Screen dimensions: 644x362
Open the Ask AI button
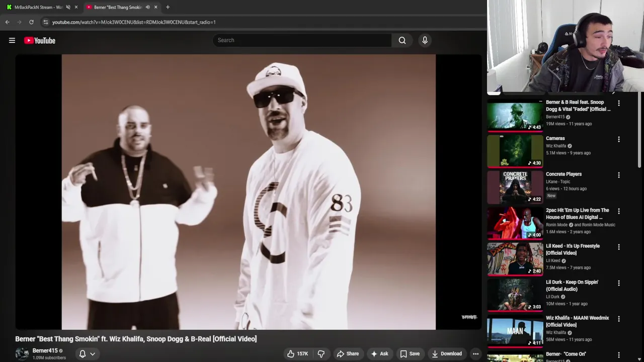(379, 354)
